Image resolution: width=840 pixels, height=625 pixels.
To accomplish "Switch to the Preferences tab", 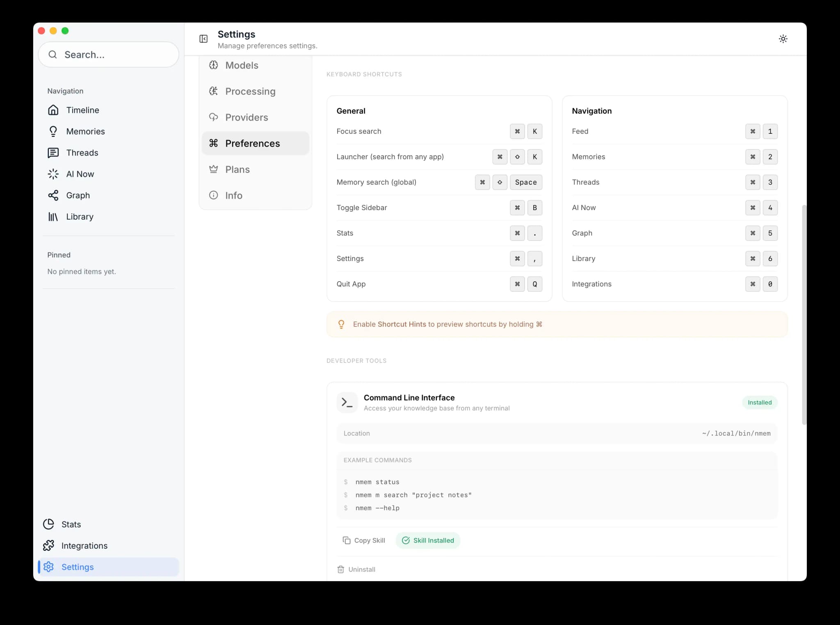I will click(x=253, y=143).
